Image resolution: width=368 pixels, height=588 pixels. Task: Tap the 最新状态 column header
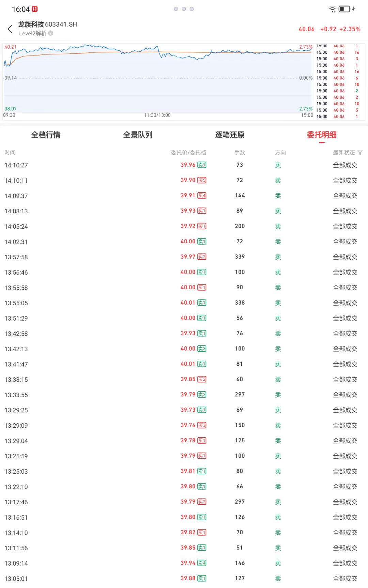coord(344,152)
